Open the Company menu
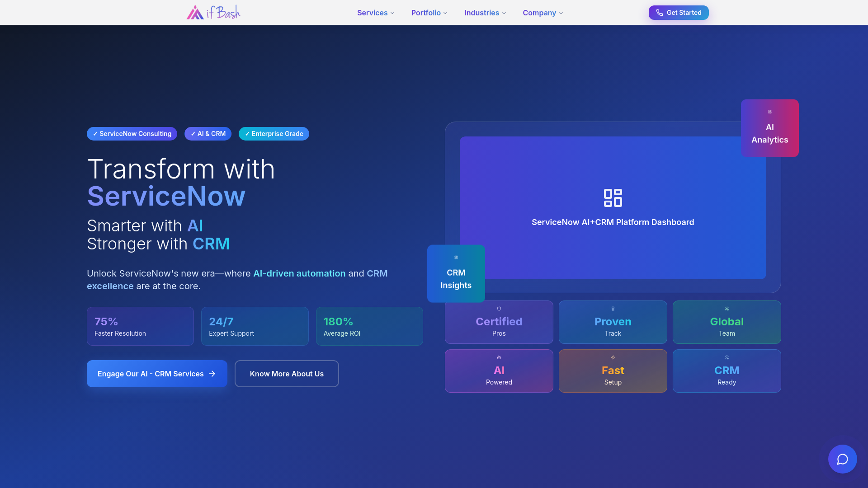Viewport: 868px width, 488px height. pos(543,13)
